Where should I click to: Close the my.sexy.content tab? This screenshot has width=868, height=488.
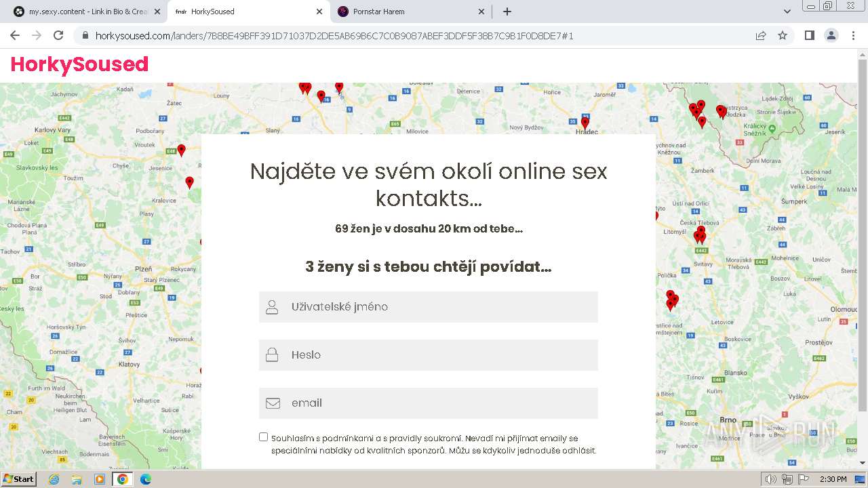(157, 12)
